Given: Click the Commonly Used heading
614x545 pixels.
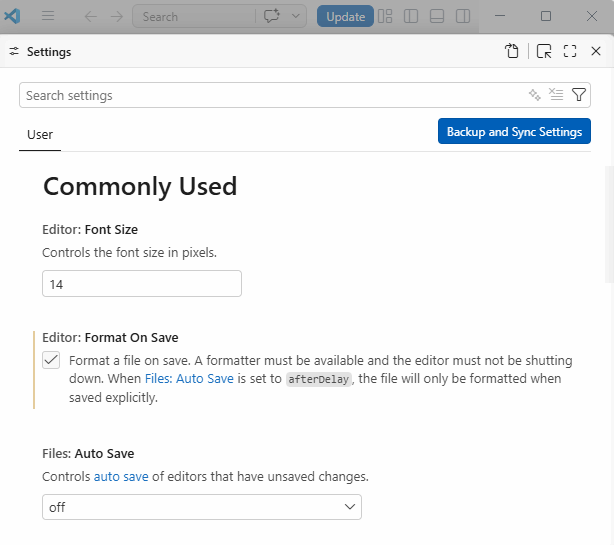Looking at the screenshot, I should click(140, 186).
